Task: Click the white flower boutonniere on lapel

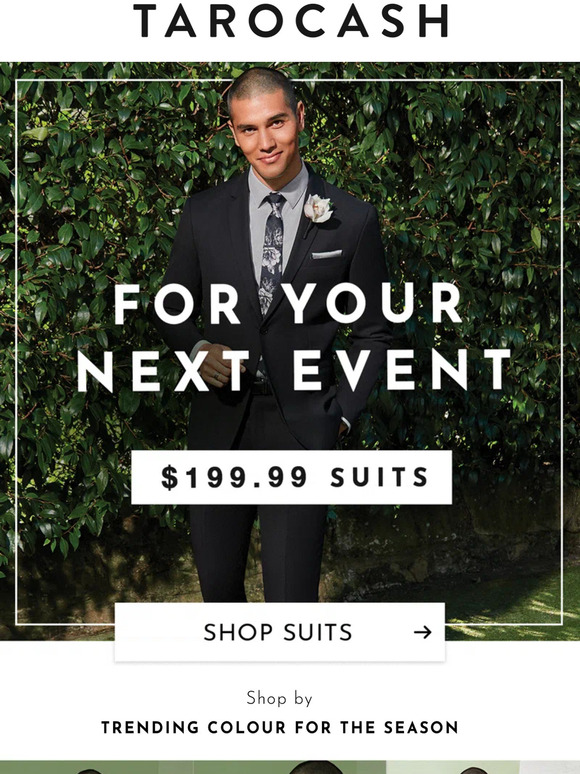Action: point(317,209)
